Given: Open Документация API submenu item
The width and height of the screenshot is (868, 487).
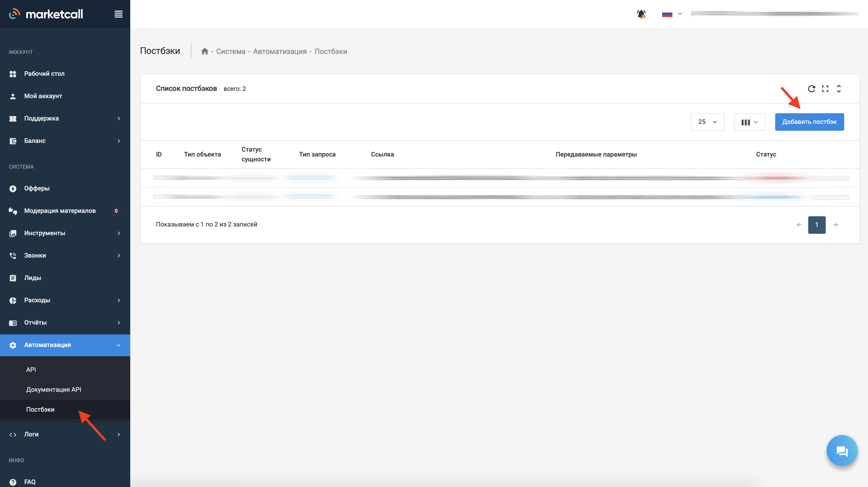Looking at the screenshot, I should click(x=53, y=390).
